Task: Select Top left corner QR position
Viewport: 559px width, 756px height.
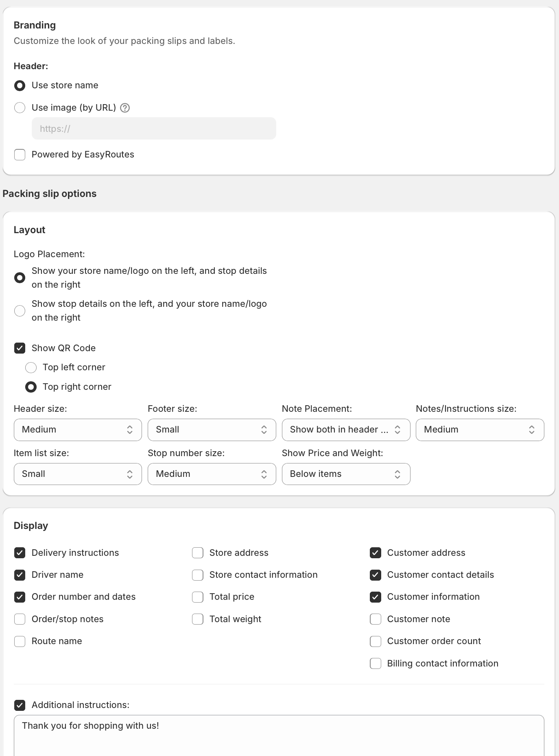Action: pos(31,367)
